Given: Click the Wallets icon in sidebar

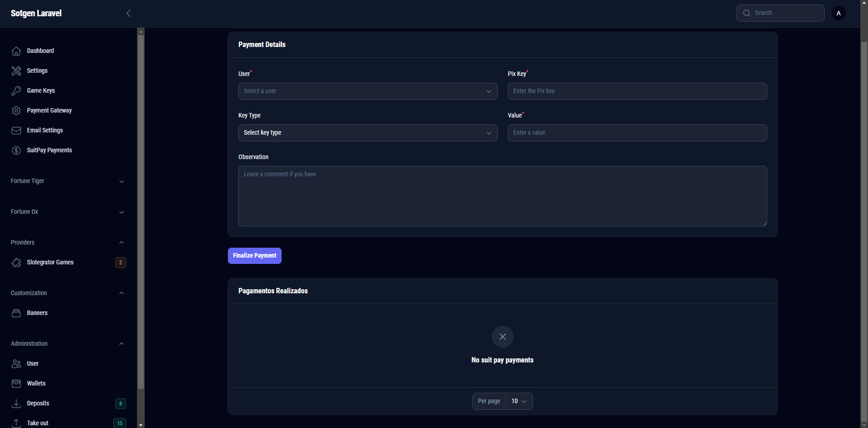Looking at the screenshot, I should (16, 384).
